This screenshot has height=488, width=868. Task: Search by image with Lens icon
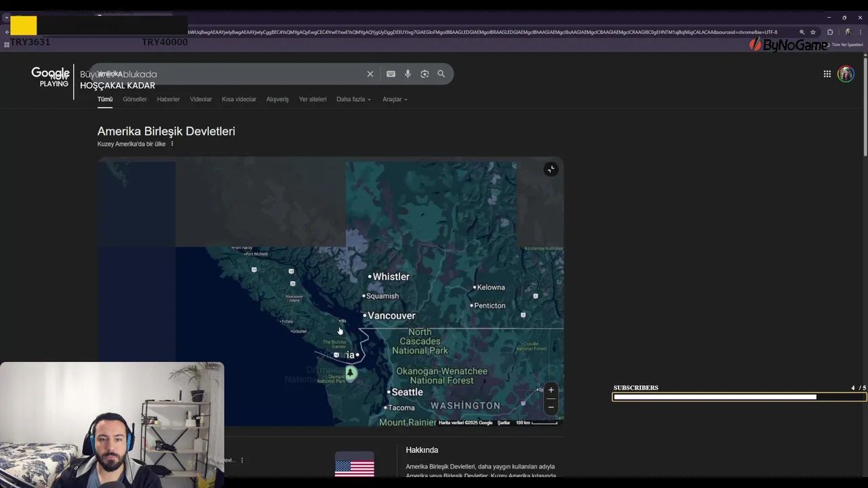point(425,74)
